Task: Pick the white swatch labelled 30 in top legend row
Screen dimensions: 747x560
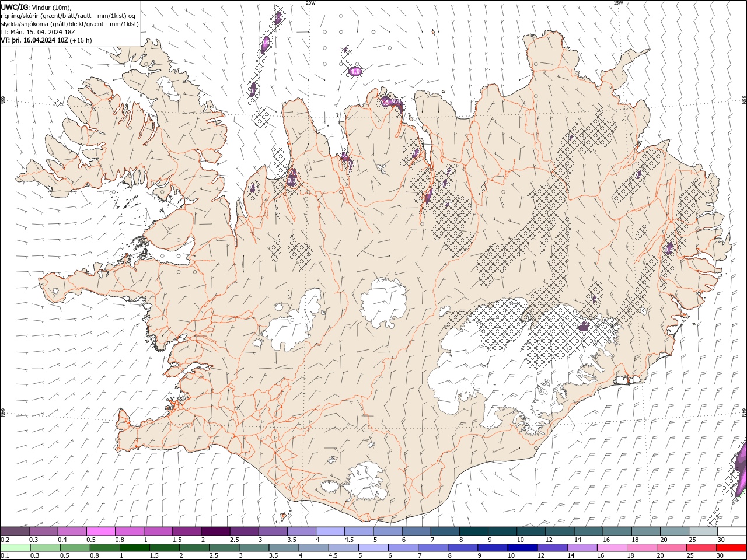Action: tap(731, 531)
